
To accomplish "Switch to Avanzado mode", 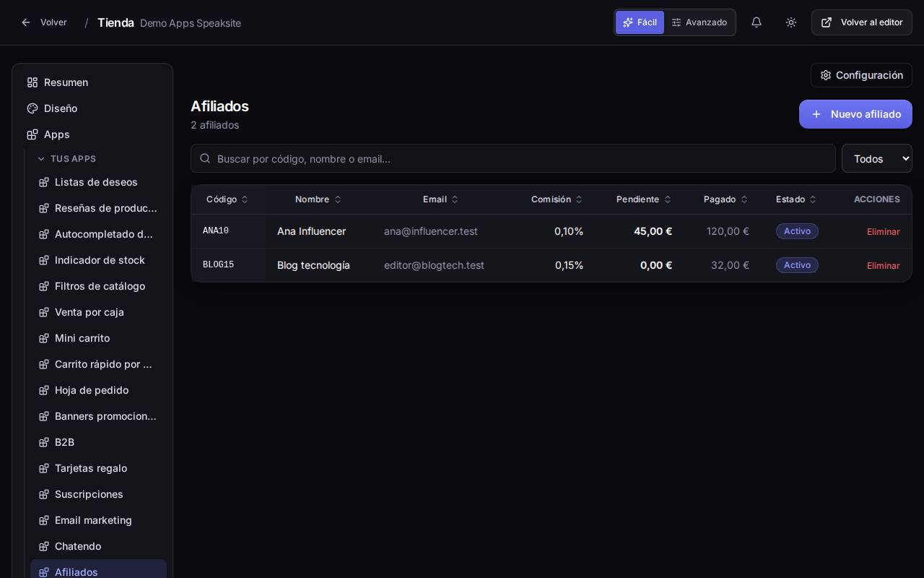I will point(699,22).
